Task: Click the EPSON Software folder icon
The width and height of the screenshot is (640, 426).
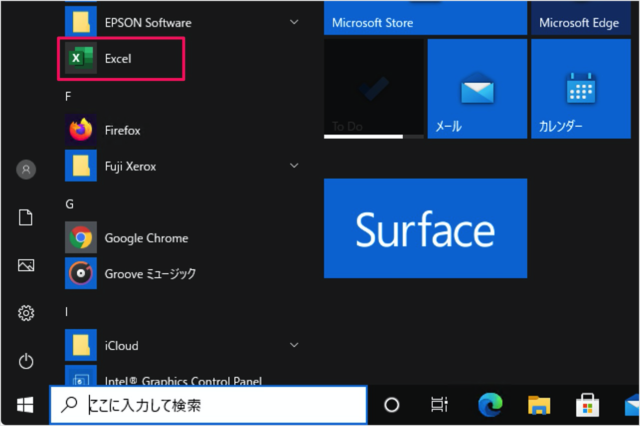Action: pyautogui.click(x=81, y=22)
